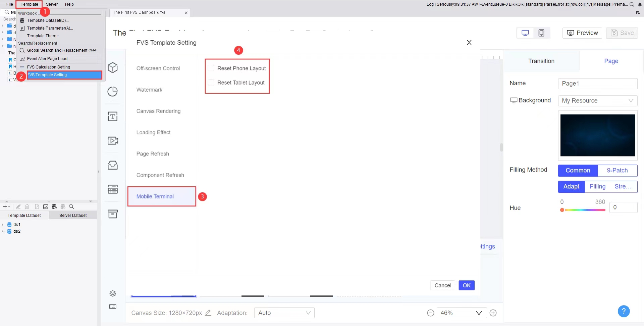Enable Reset Tablet Layout checkbox
Viewport: 644px width, 326px height.
tap(211, 82)
